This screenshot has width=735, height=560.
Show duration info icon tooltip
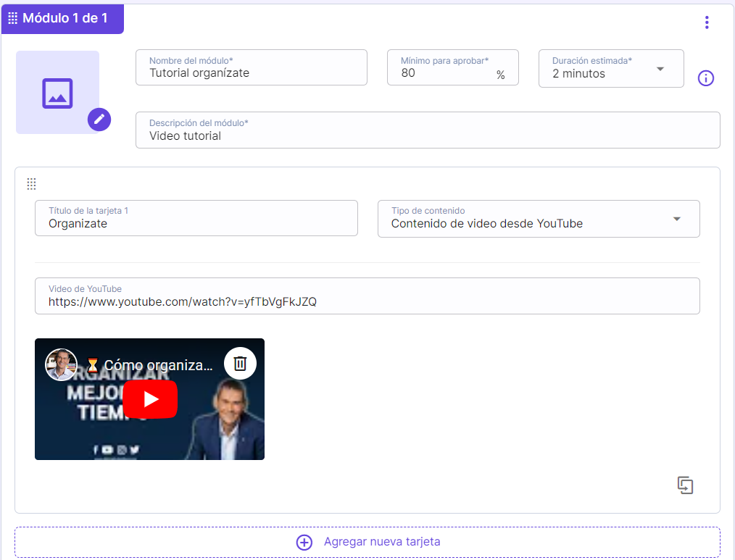coord(705,78)
